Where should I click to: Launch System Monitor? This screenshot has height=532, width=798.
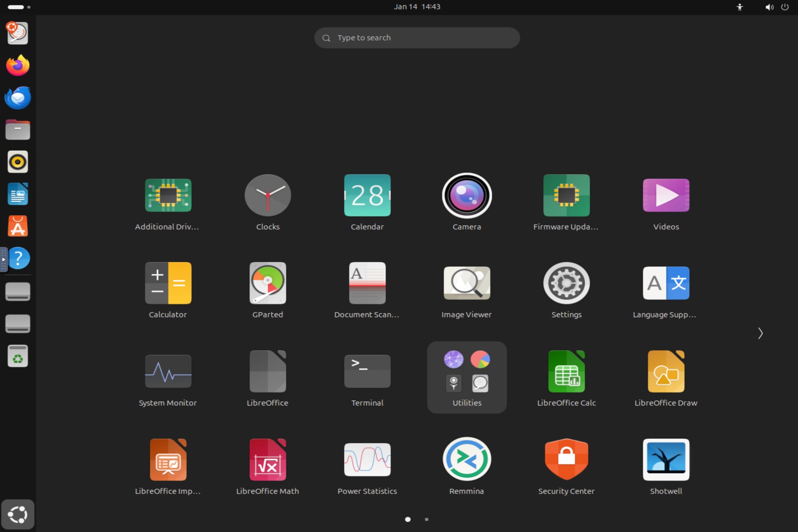click(167, 379)
